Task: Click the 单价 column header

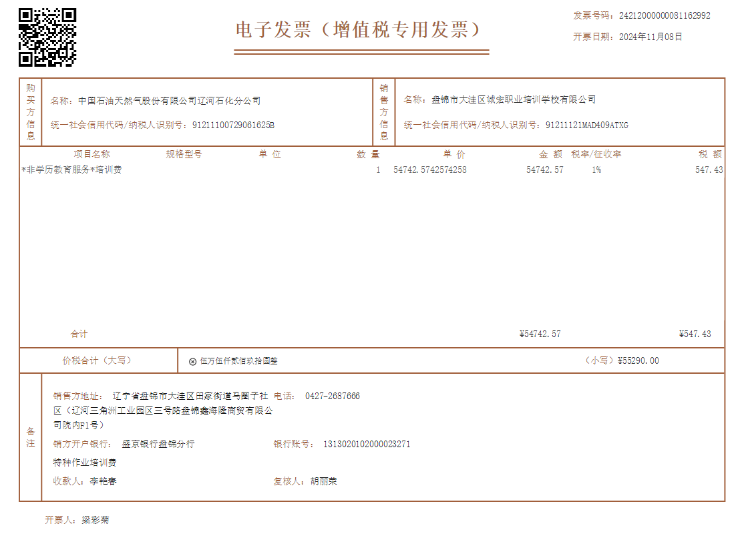Action: [454, 154]
